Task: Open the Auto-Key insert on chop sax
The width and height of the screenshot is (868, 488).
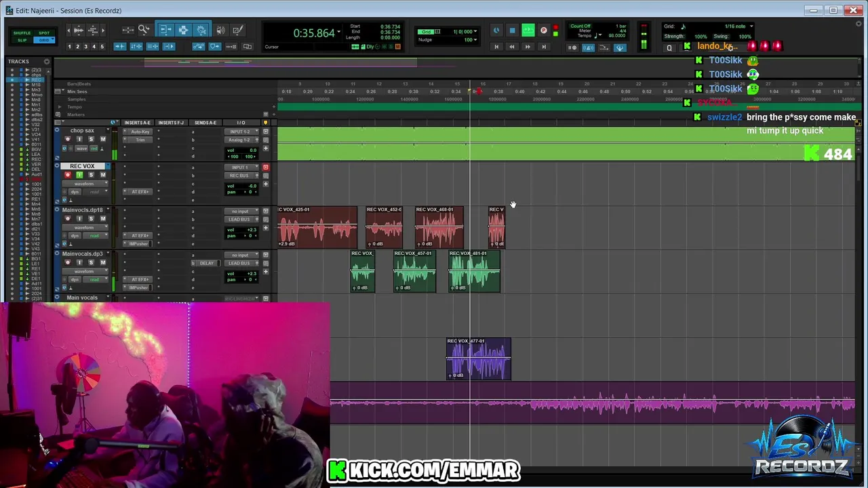Action: click(140, 131)
